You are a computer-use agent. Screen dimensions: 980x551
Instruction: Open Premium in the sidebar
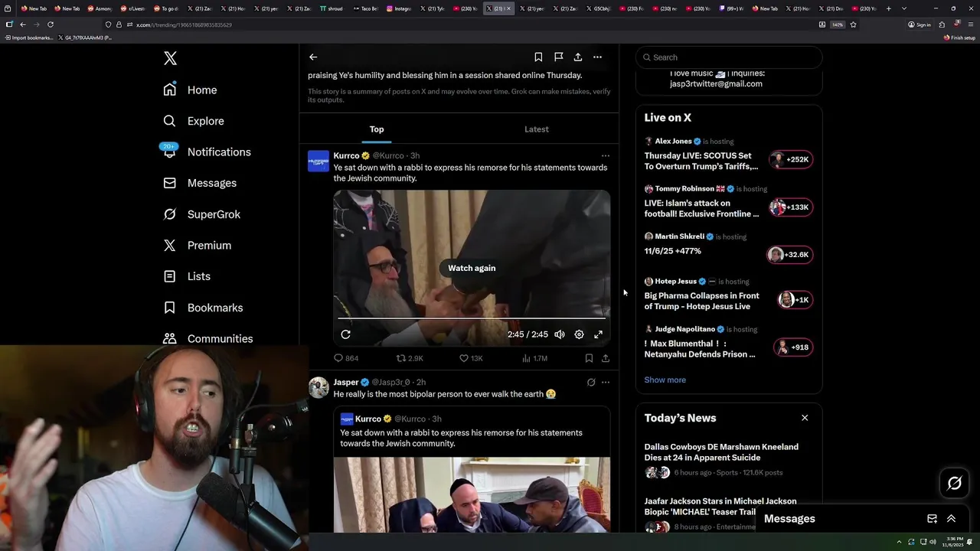point(198,245)
